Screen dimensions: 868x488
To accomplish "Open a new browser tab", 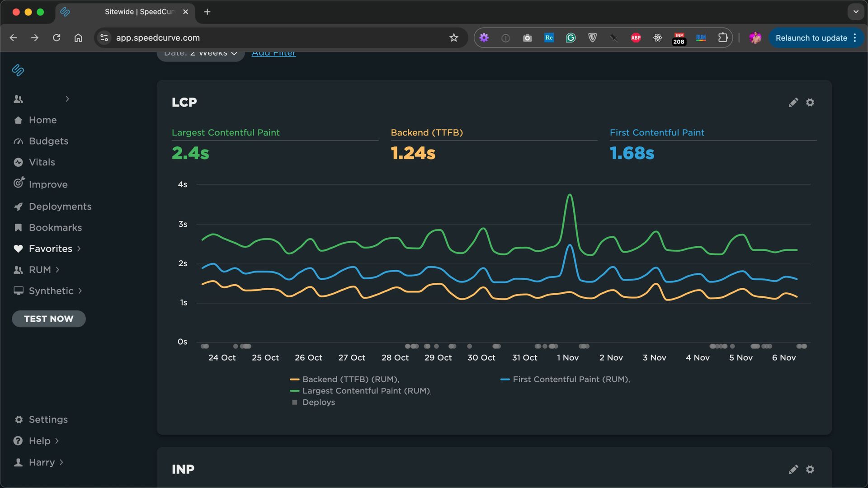I will (x=208, y=12).
